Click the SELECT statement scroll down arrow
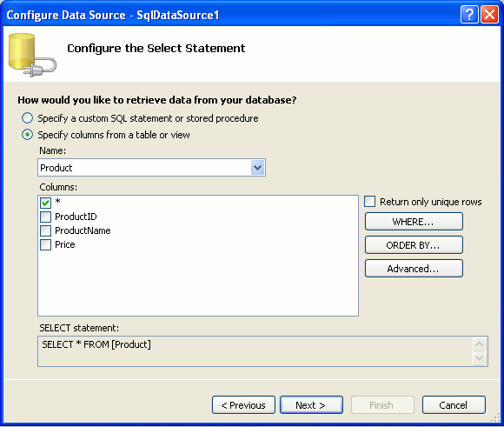Screen dimensions: 504x427 coord(479,357)
